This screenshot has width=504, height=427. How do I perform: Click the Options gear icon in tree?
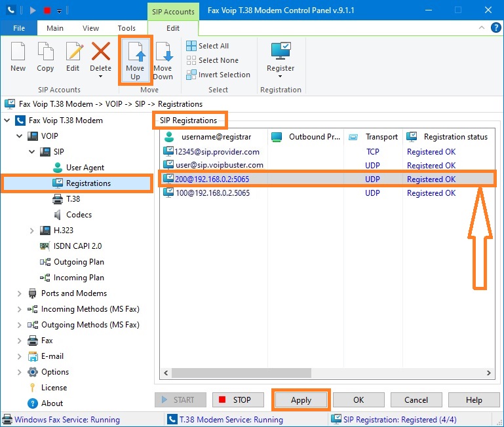click(x=33, y=372)
